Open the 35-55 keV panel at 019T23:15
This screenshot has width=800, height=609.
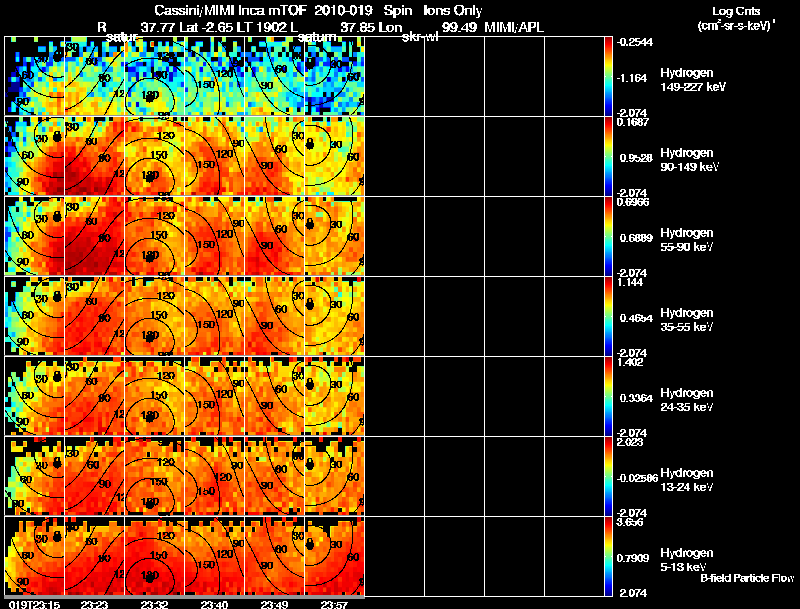coord(34,316)
